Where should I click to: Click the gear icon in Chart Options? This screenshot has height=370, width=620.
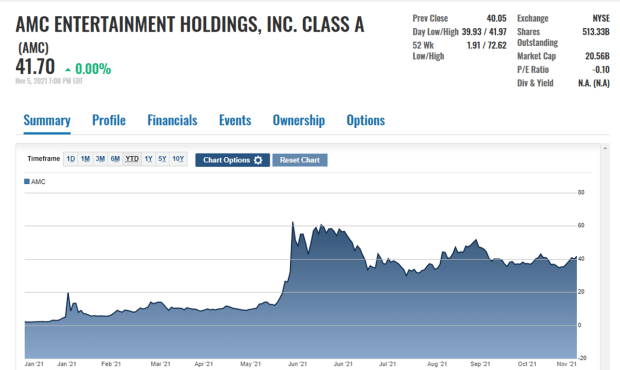coord(258,160)
